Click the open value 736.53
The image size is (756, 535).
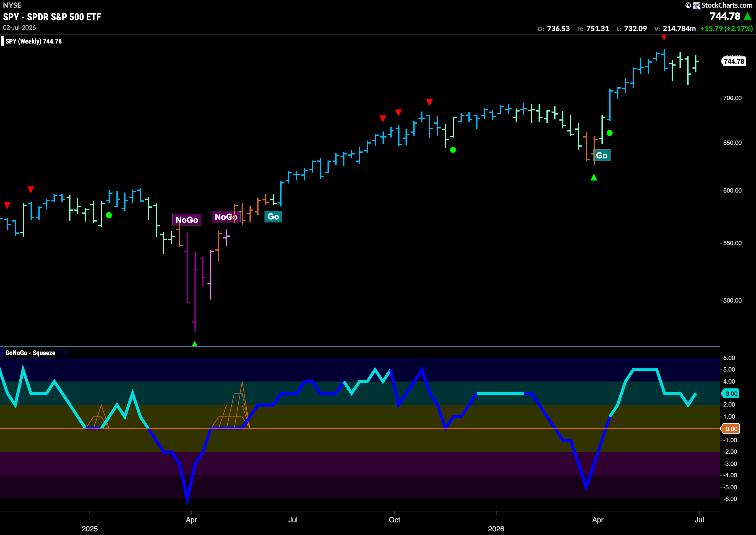(558, 29)
